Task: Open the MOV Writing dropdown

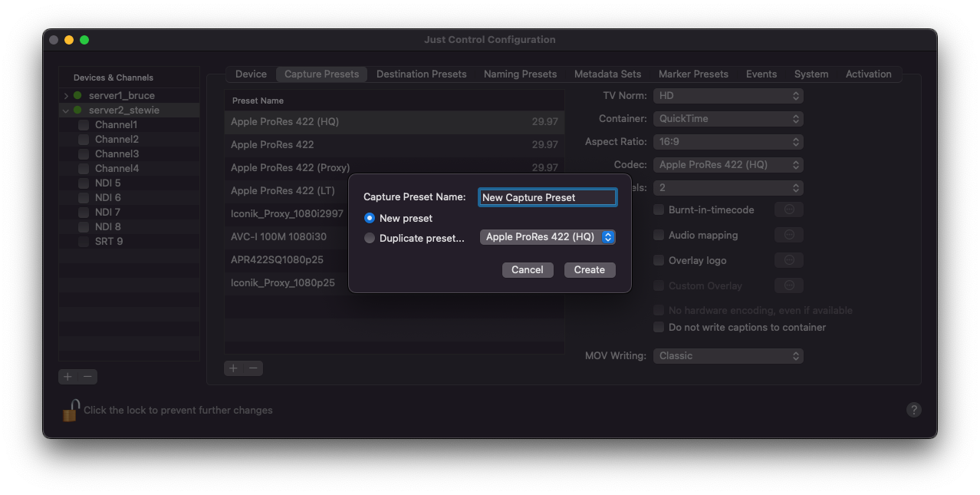Action: click(x=728, y=355)
